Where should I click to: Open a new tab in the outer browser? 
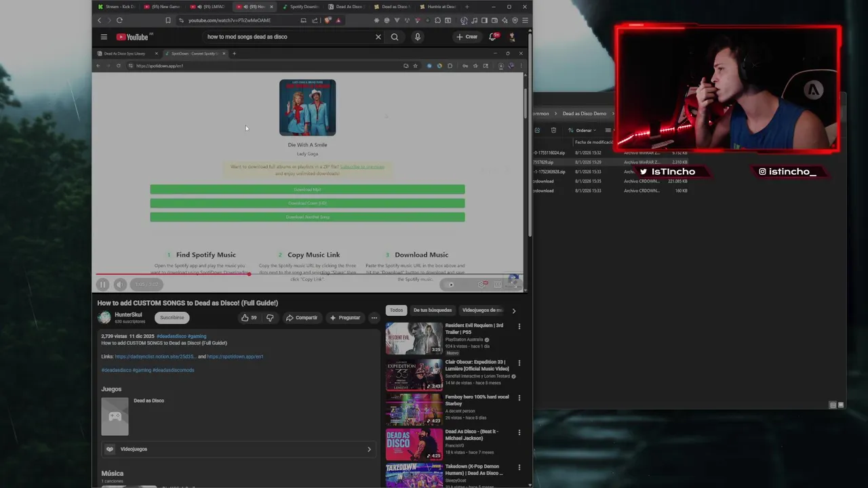tap(467, 7)
